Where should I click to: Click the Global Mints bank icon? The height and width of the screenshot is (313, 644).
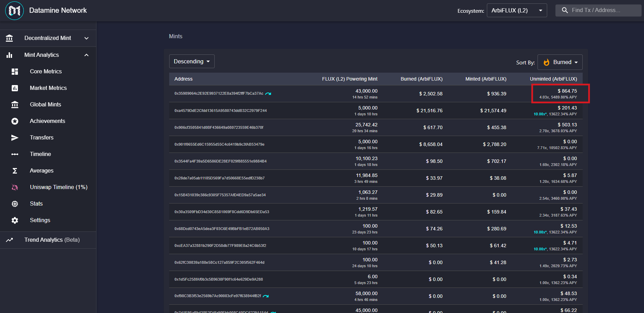[x=15, y=105]
